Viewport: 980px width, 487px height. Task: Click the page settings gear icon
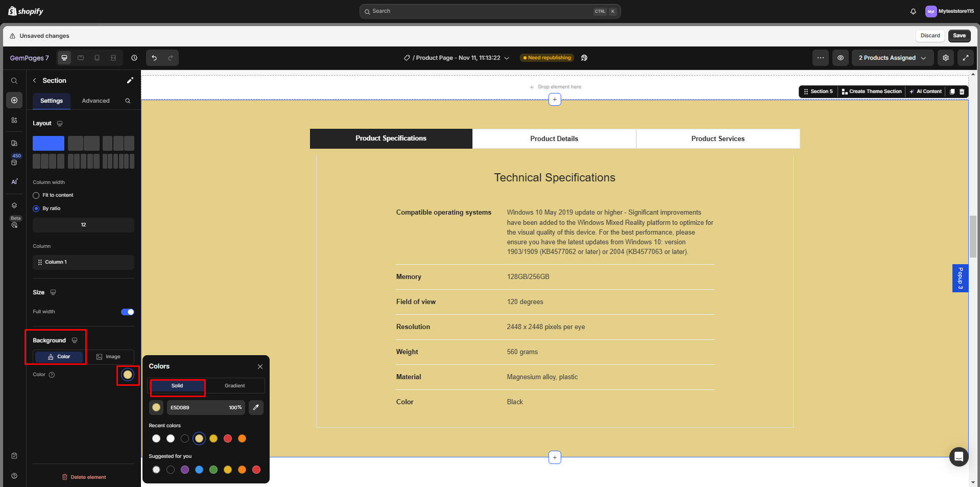point(946,58)
